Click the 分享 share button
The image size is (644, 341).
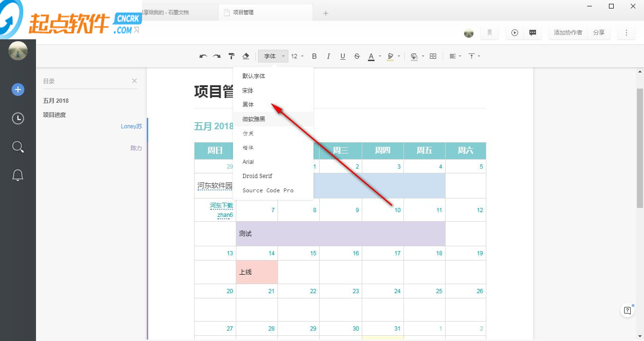pos(599,33)
